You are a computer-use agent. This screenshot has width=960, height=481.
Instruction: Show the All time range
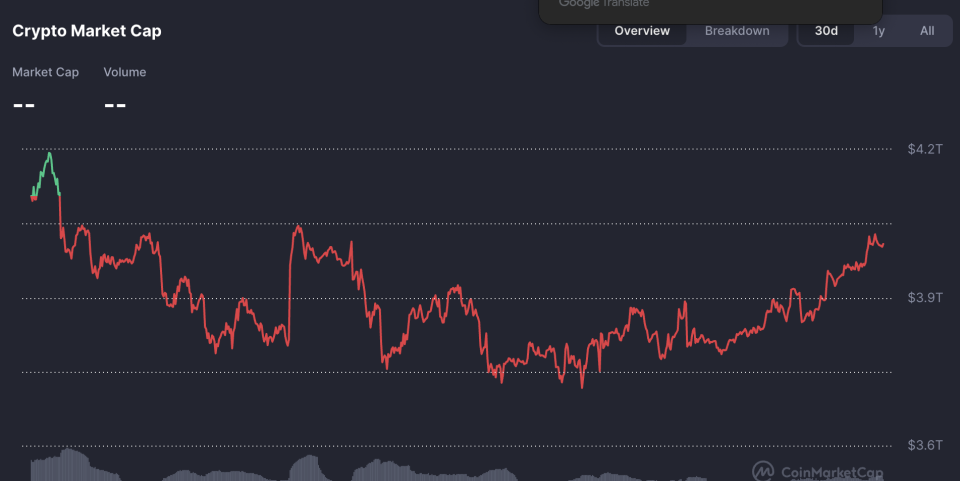(927, 31)
